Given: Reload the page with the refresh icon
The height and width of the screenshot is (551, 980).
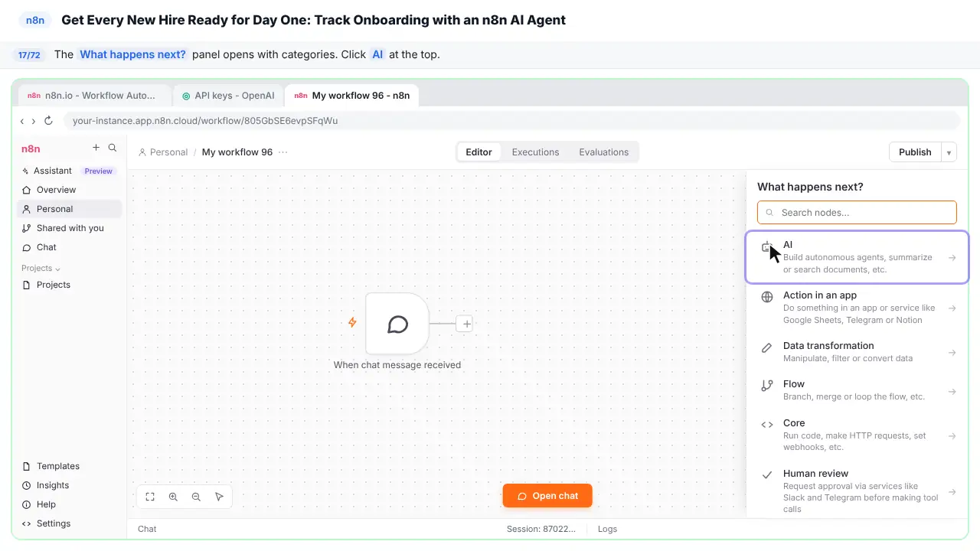Looking at the screenshot, I should [48, 120].
